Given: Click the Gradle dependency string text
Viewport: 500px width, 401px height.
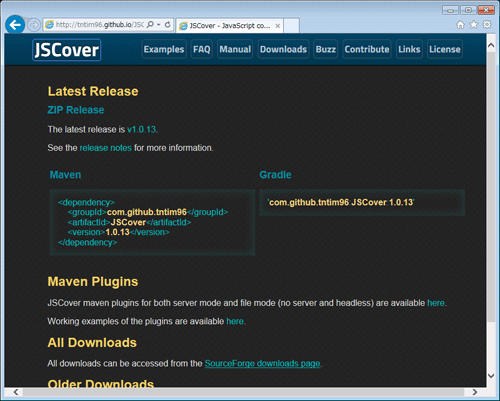Looking at the screenshot, I should [x=341, y=202].
